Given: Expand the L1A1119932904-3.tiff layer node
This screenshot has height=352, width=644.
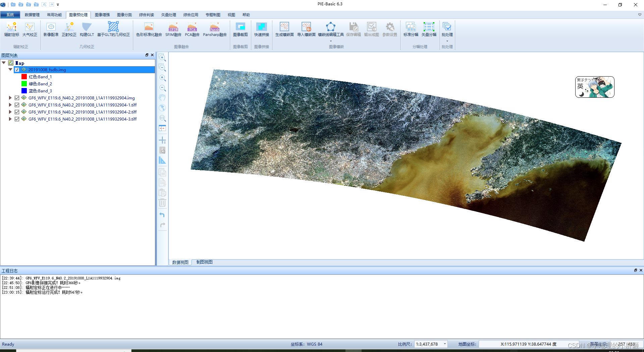Looking at the screenshot, I should pos(10,119).
